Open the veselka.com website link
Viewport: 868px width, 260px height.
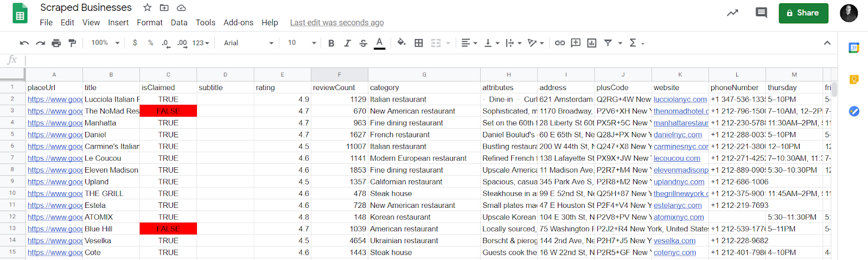coord(674,240)
